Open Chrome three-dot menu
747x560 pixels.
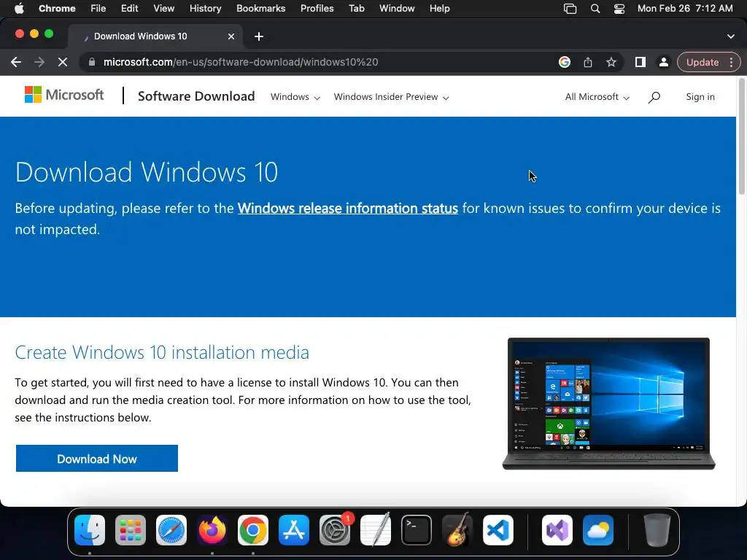click(x=731, y=63)
